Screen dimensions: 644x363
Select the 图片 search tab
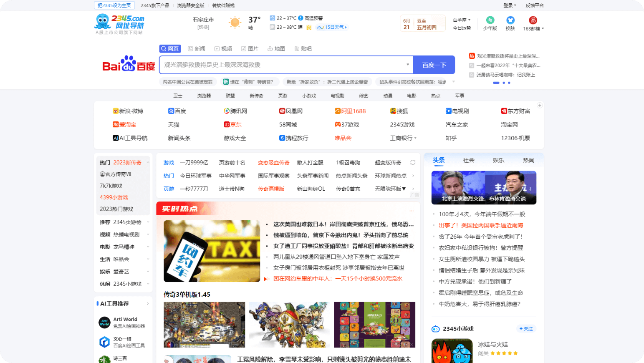(x=250, y=48)
